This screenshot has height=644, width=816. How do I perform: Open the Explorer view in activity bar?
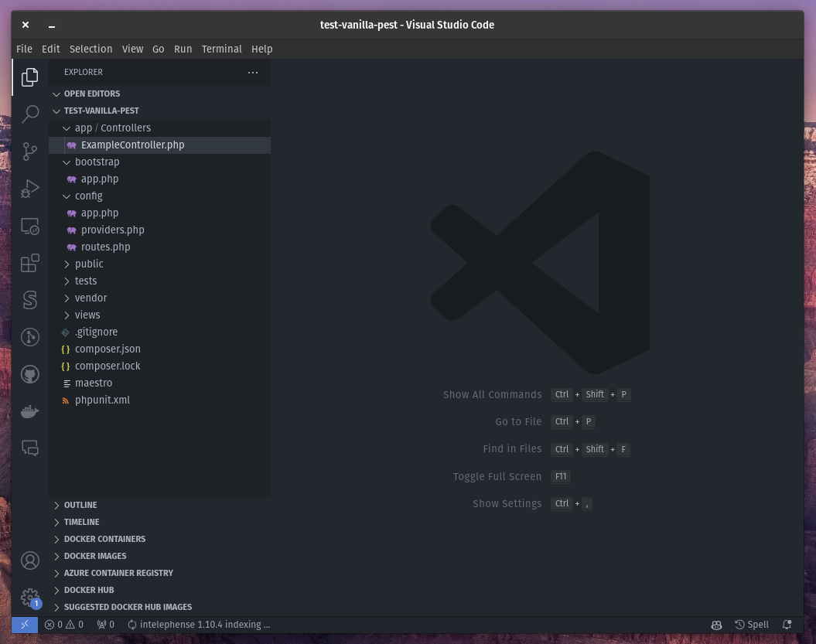point(29,77)
